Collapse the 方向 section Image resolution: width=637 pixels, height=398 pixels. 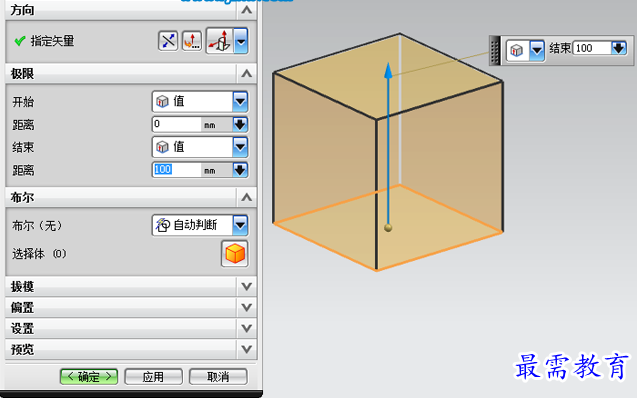[246, 10]
